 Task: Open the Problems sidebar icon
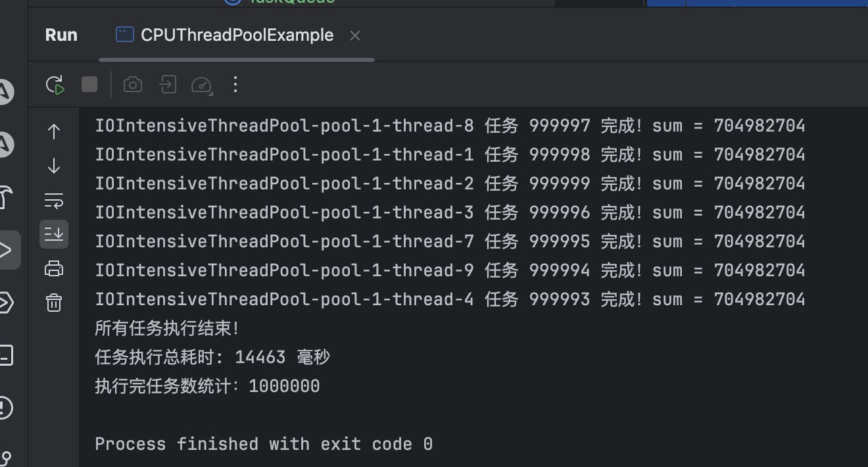click(x=5, y=408)
